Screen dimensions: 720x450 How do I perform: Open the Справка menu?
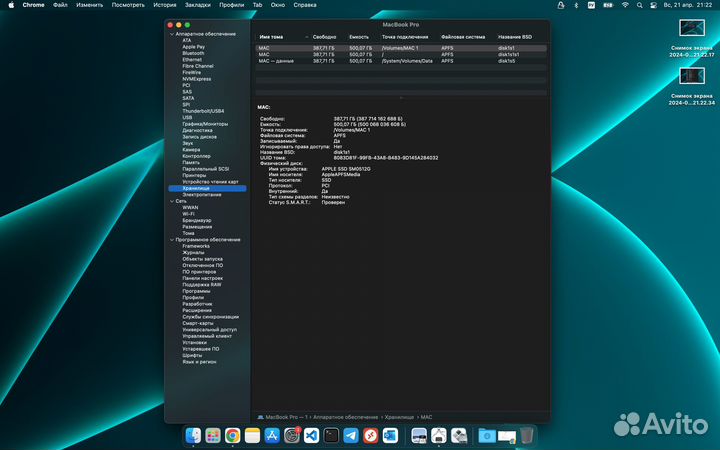coord(305,5)
